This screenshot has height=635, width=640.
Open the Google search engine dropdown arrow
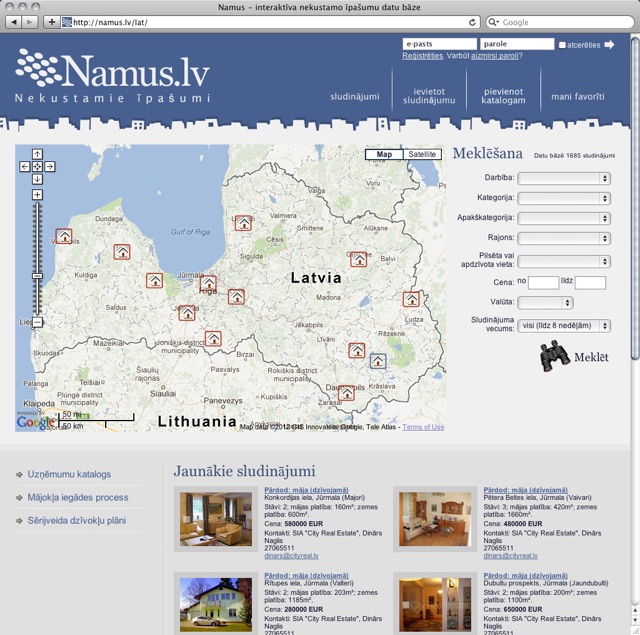click(494, 22)
